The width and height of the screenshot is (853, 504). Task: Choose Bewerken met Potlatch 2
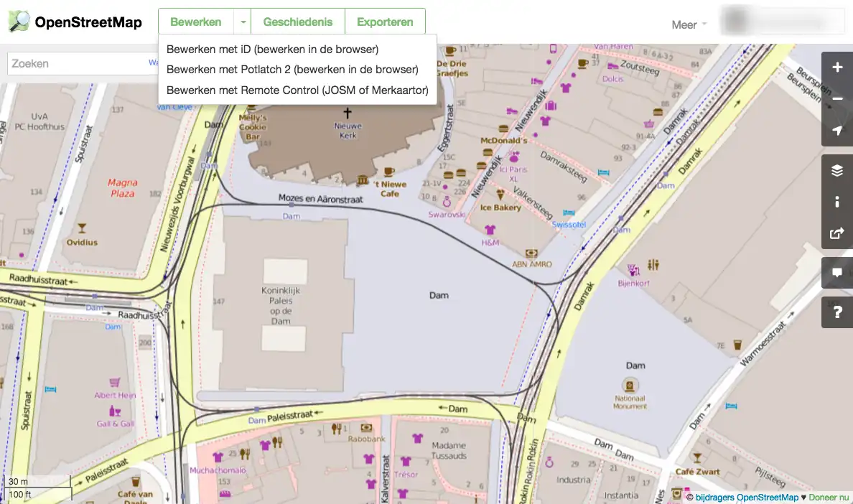292,70
